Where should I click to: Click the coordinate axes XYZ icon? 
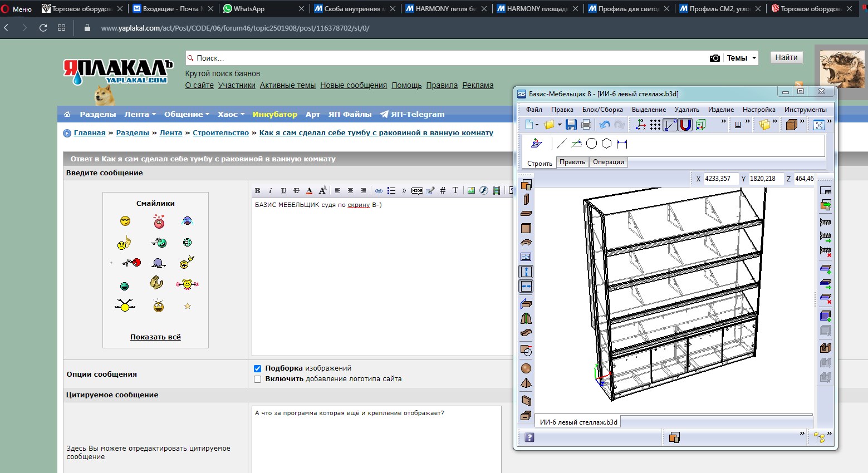click(x=640, y=125)
